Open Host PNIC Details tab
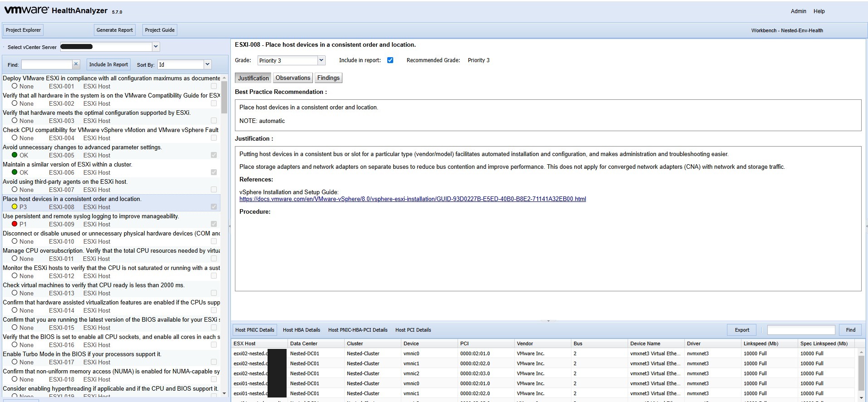 [255, 330]
